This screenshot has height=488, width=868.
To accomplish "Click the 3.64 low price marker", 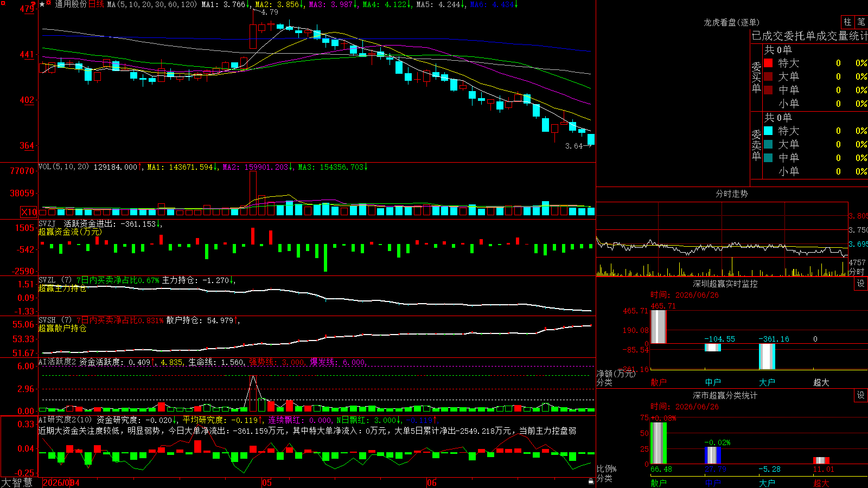I will click(x=574, y=146).
